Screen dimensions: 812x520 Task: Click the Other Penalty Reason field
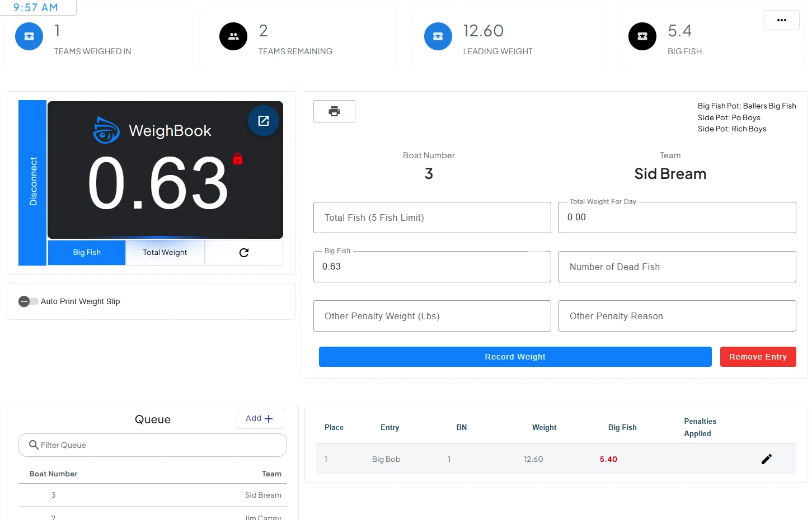[x=677, y=316]
